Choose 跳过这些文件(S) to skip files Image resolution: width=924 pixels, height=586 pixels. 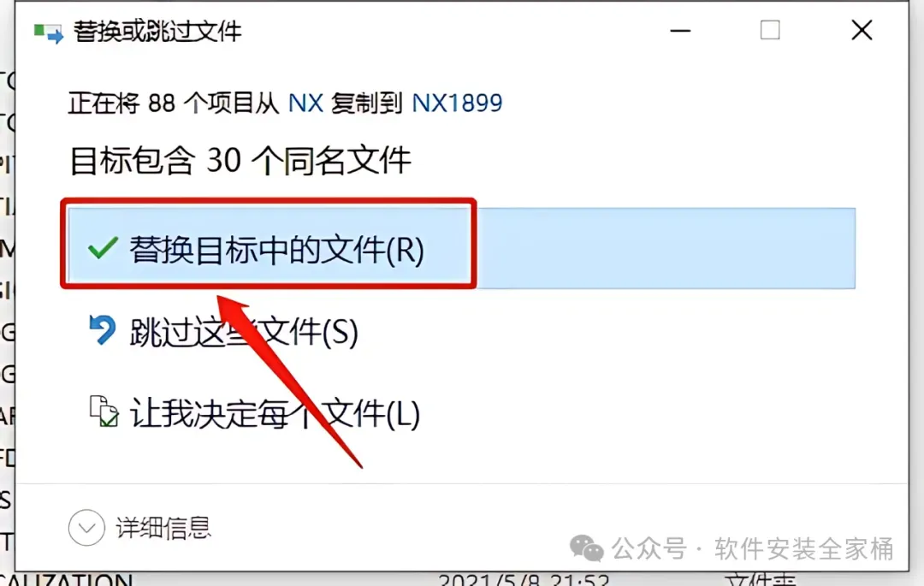point(244,332)
